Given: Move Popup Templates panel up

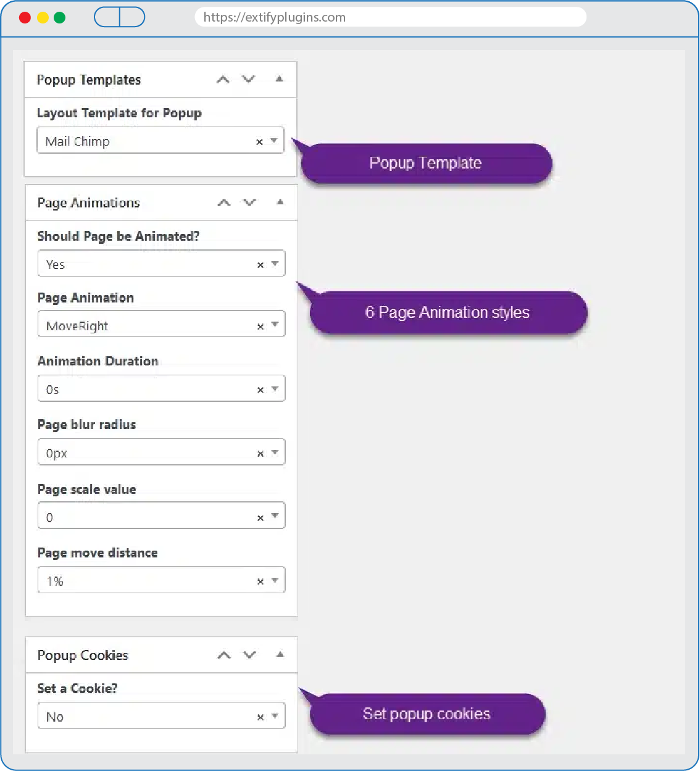Looking at the screenshot, I should (223, 80).
